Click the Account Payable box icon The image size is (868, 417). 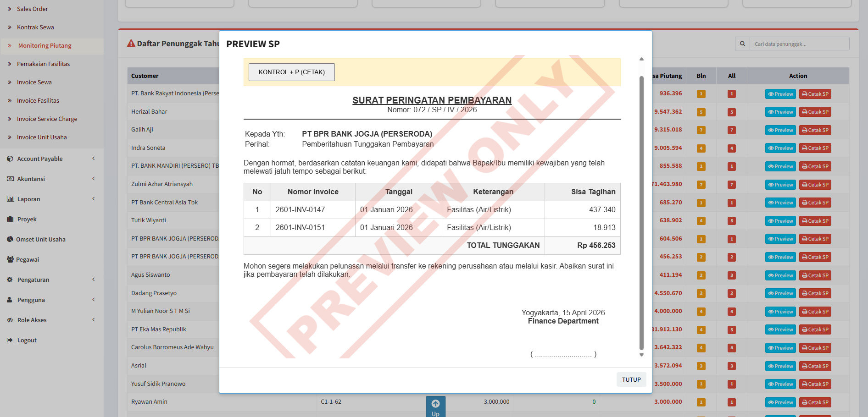pos(10,159)
